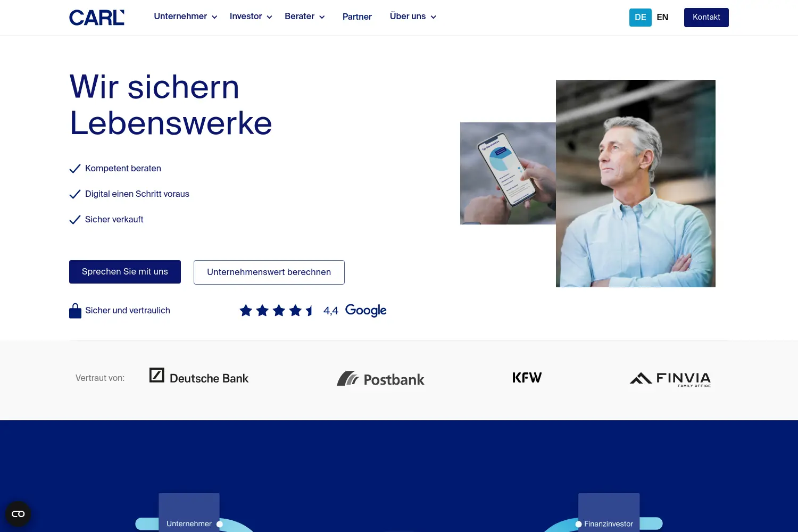Click the Postbank logo
This screenshot has width=798, height=532.
[x=381, y=379]
